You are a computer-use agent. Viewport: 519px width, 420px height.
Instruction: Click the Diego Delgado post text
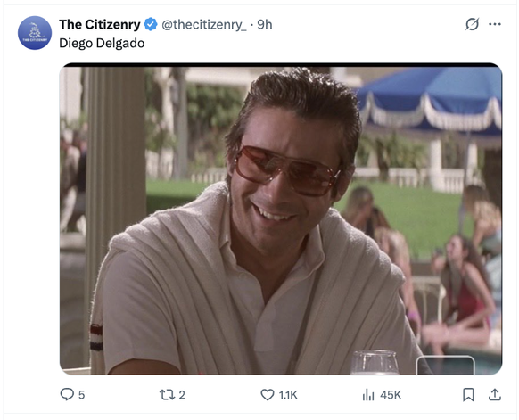[102, 44]
